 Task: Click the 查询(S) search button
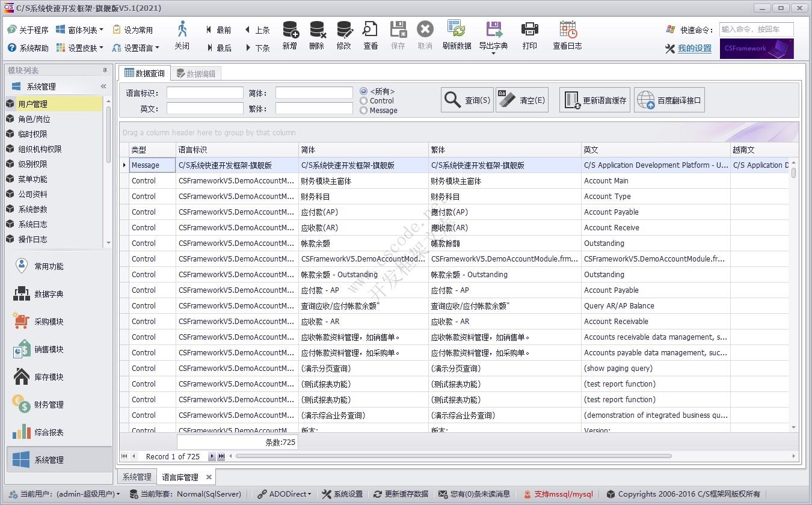tap(467, 100)
